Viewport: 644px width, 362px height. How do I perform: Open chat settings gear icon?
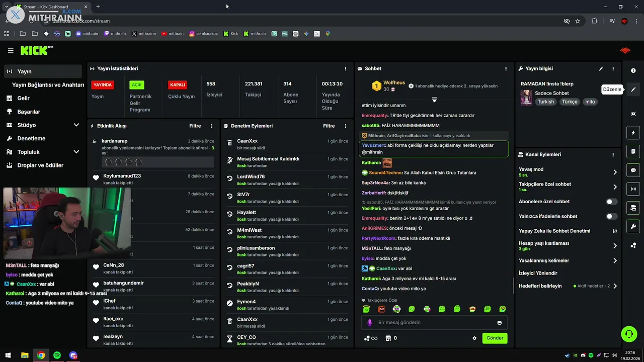tap(474, 338)
